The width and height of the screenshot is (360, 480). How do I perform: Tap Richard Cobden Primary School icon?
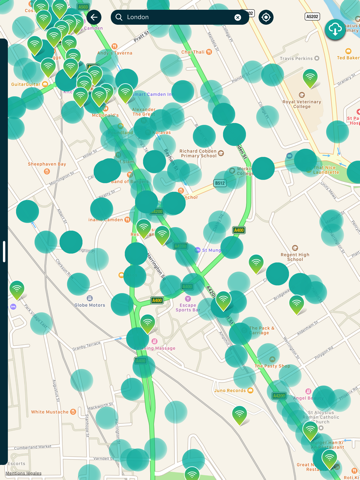(x=221, y=153)
